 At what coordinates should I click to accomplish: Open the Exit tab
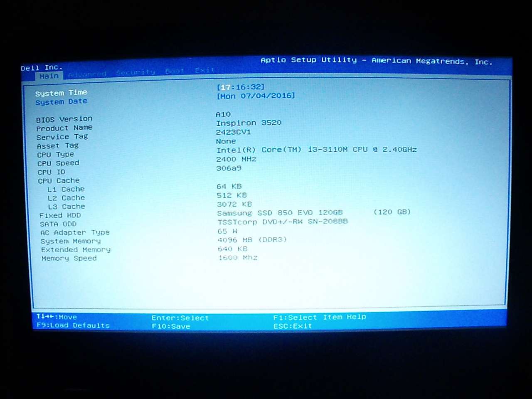[205, 70]
